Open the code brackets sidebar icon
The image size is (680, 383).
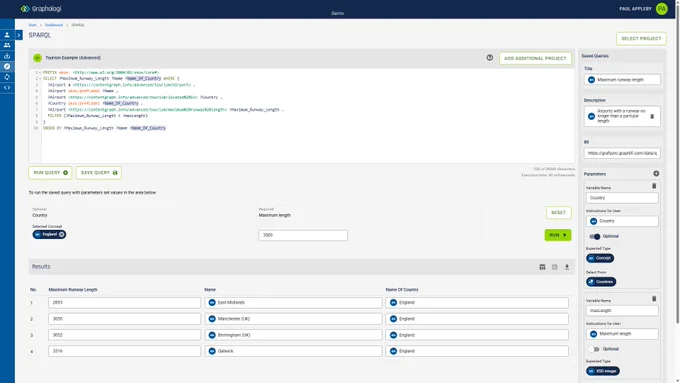(7, 88)
